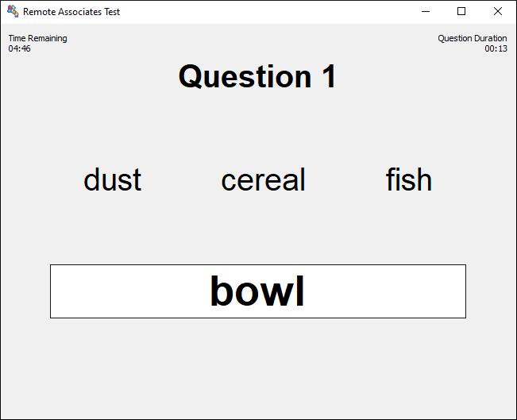517x420 pixels.
Task: Click the number 1 in the heading
Action: tap(328, 77)
